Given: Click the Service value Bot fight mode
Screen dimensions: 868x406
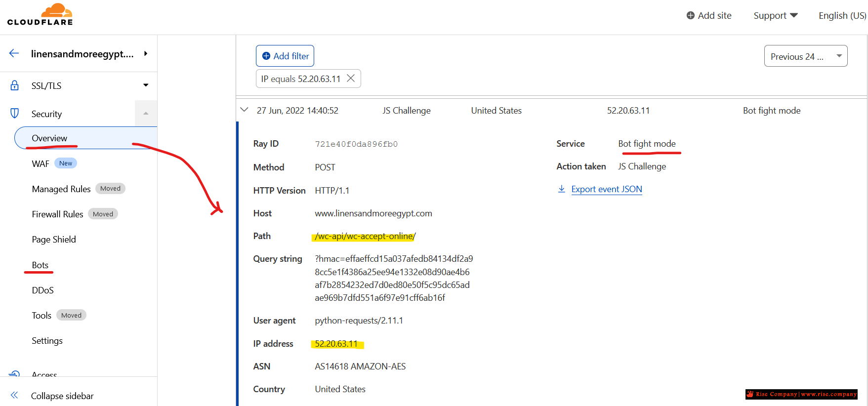Looking at the screenshot, I should [647, 144].
